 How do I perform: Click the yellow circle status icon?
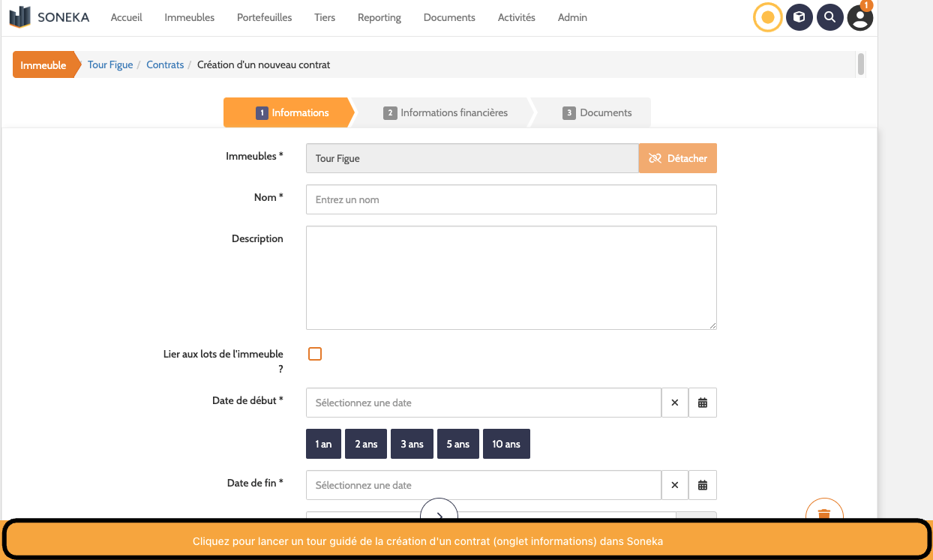click(767, 17)
